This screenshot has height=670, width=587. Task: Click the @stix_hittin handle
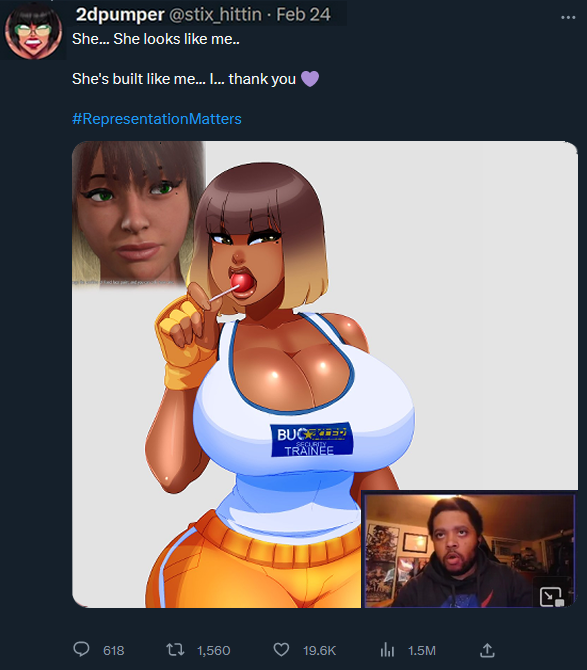[215, 15]
